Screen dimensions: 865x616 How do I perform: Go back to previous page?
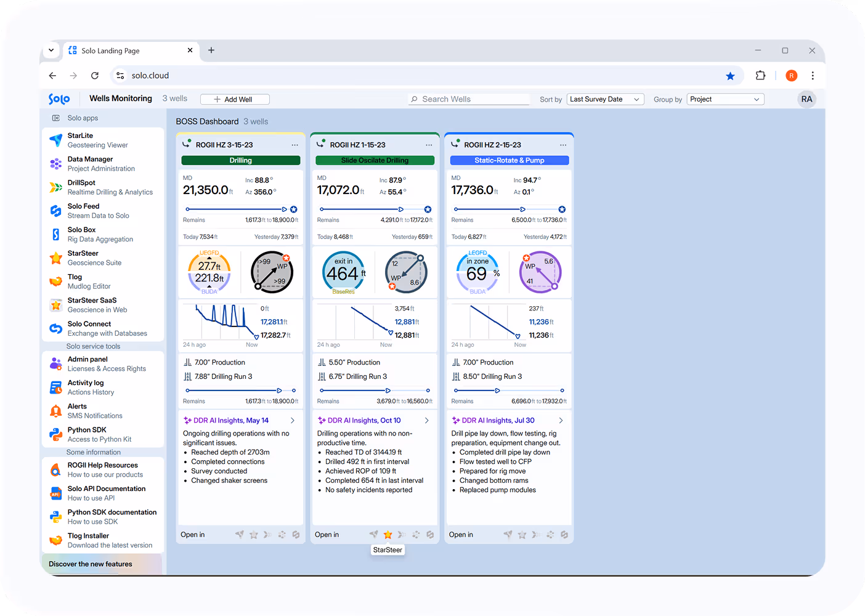(x=52, y=76)
